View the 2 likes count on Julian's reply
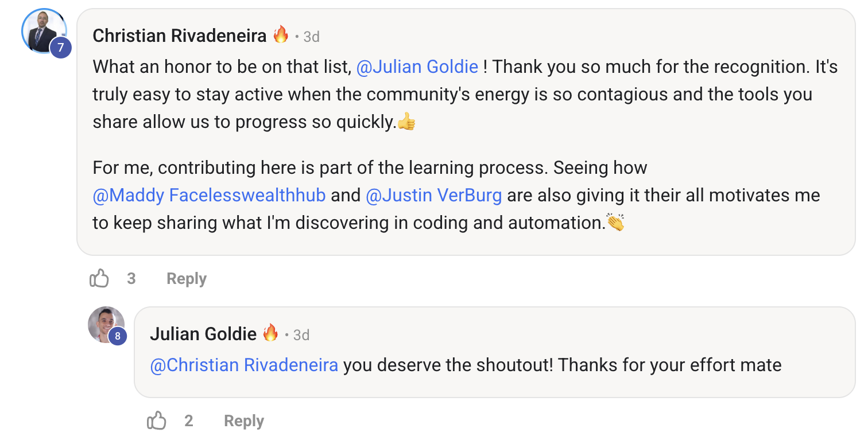868x444 pixels. [189, 421]
